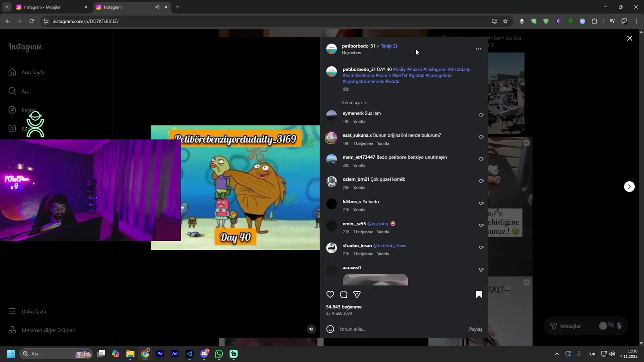
Task: Expand the 'Senin için' comment sort dropdown
Action: point(355,103)
